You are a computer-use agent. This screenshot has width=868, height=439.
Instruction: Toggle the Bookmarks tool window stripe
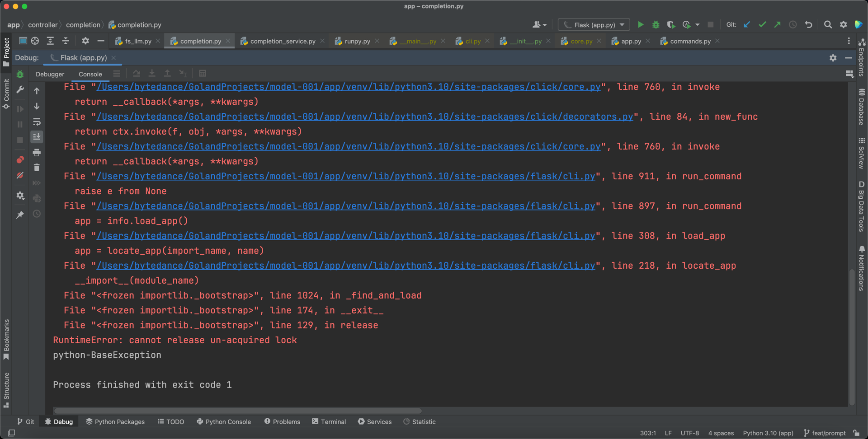click(6, 340)
